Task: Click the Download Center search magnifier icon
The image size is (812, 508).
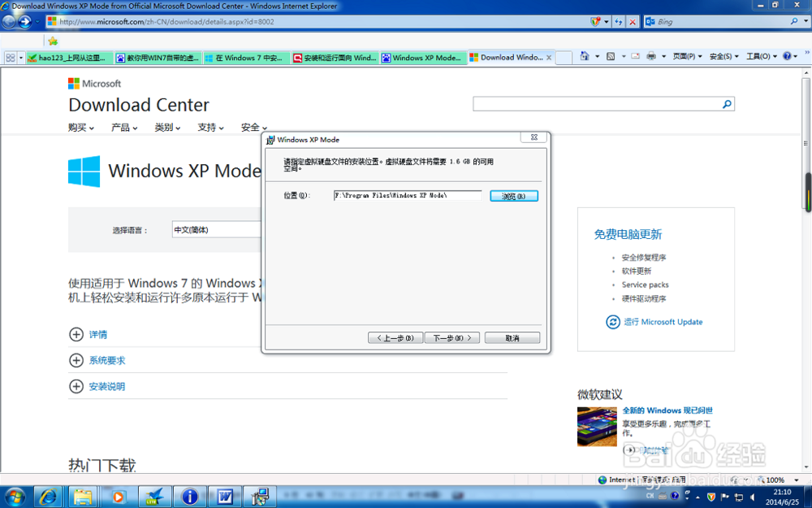Action: coord(727,104)
